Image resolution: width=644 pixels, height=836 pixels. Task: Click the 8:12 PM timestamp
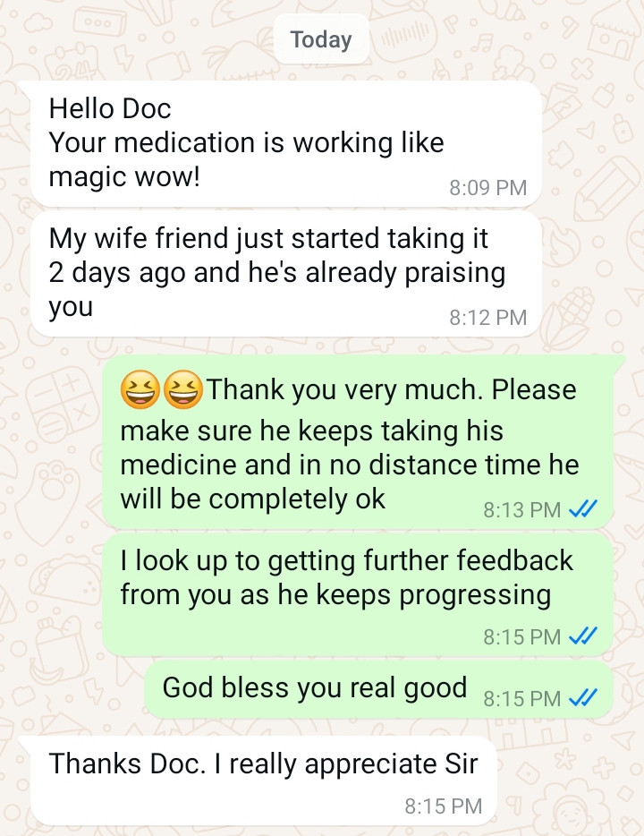[488, 318]
